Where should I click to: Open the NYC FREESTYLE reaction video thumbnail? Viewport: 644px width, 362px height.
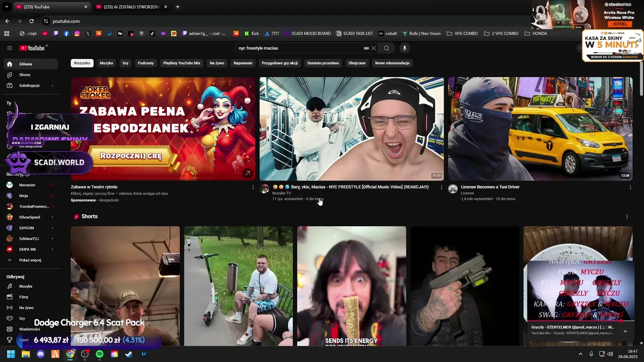(x=352, y=129)
